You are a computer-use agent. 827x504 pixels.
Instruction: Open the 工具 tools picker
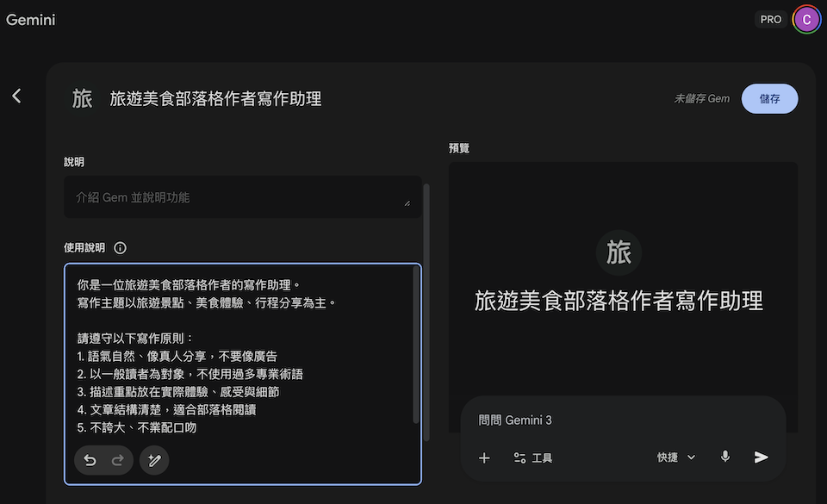533,457
